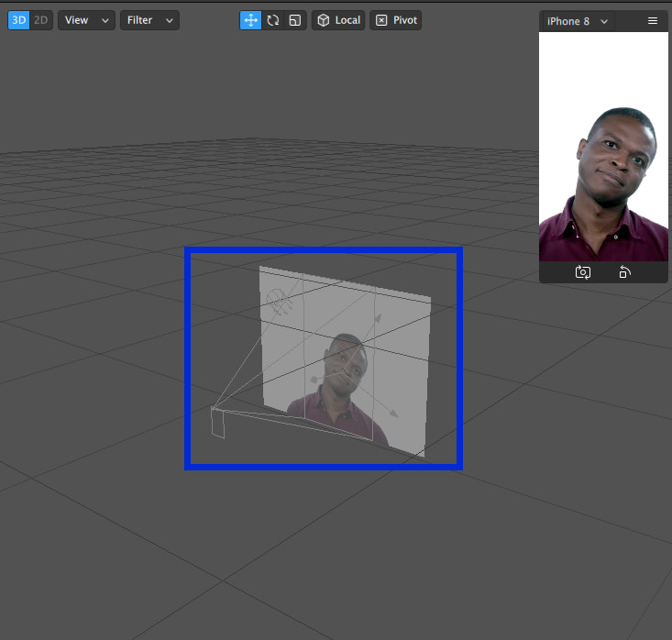Click the upward axis arrow on gizmo
The image size is (672, 640).
377,318
